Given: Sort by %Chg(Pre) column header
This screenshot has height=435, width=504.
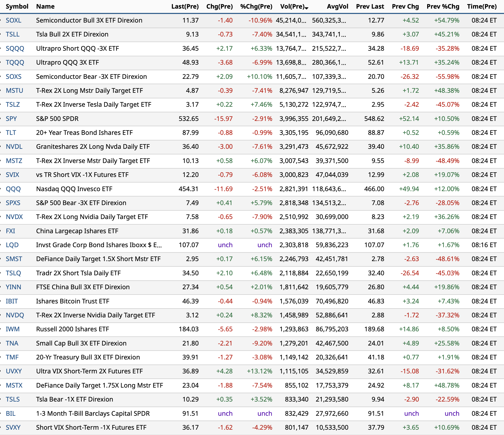Looking at the screenshot, I should 256,7.
